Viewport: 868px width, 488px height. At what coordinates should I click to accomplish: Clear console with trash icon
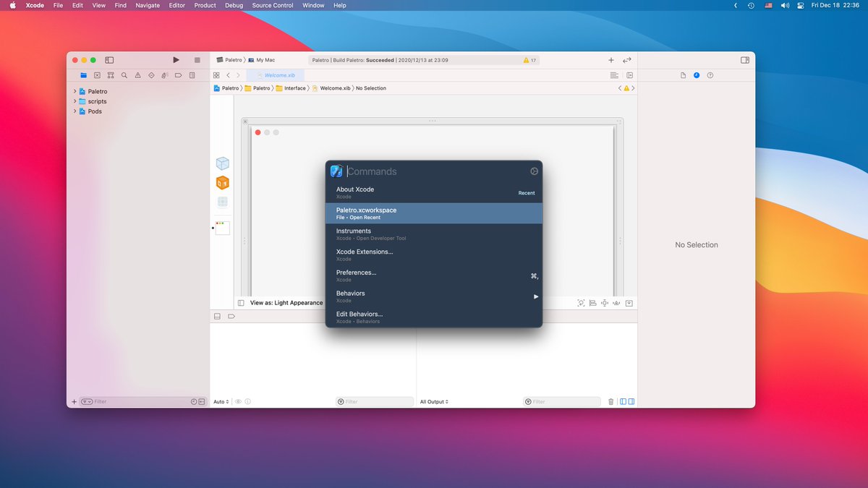pyautogui.click(x=610, y=402)
